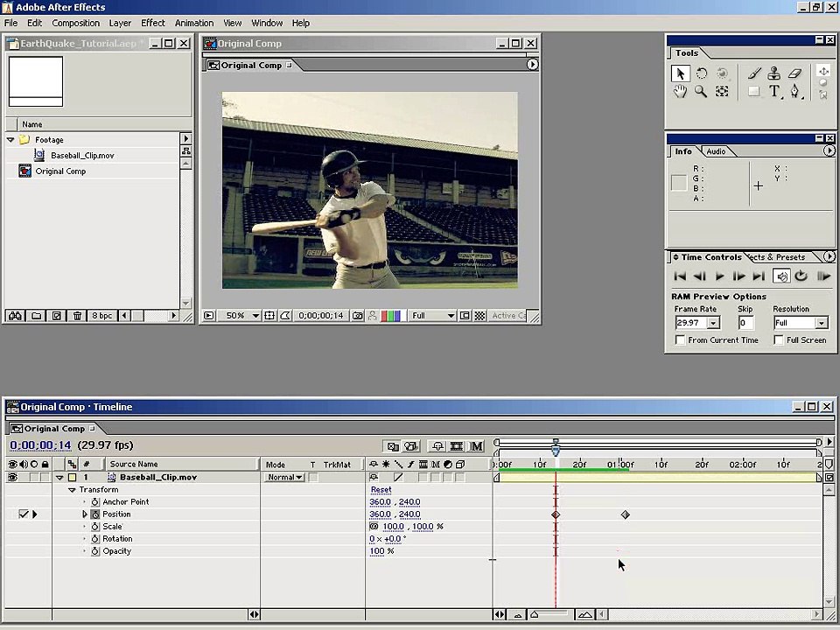Start RAM Preview in Time Controls
Screen dimensions: 840x630
coord(822,276)
